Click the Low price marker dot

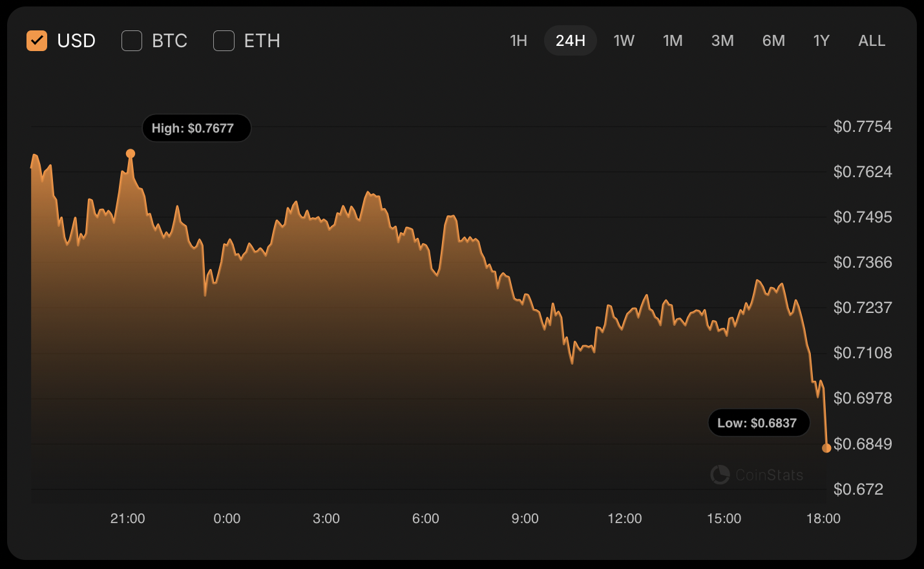click(x=826, y=448)
